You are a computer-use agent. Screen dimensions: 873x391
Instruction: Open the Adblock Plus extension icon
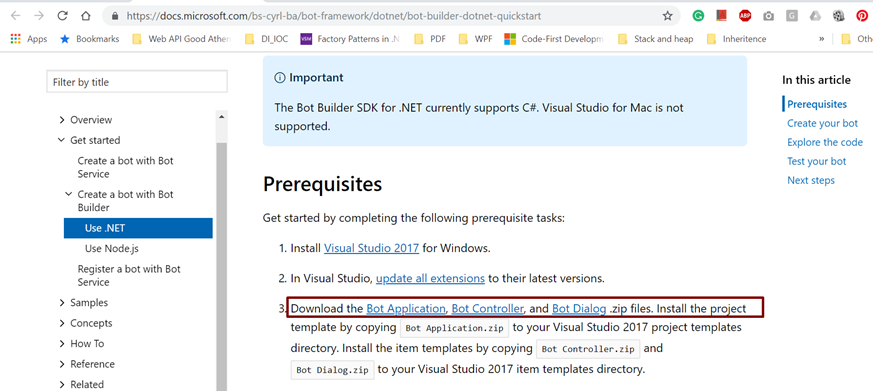[x=745, y=16]
